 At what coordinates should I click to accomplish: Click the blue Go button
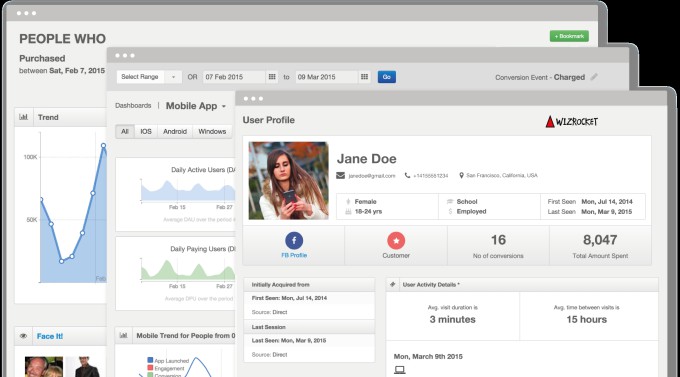[x=386, y=77]
